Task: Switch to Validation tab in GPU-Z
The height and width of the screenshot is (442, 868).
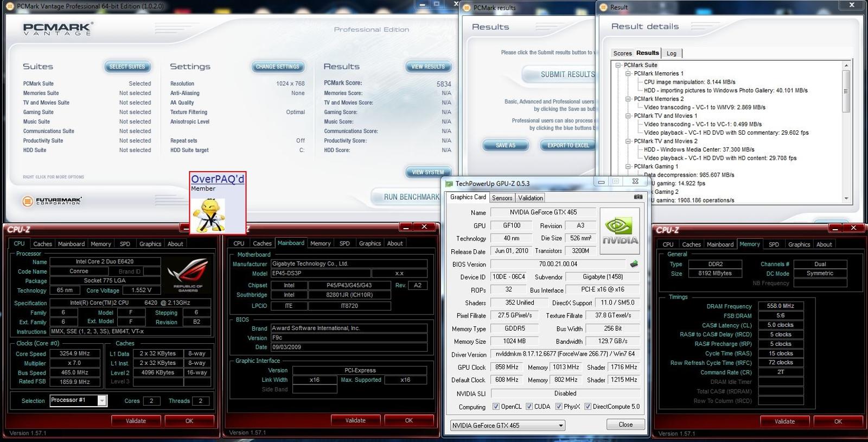Action: (530, 198)
